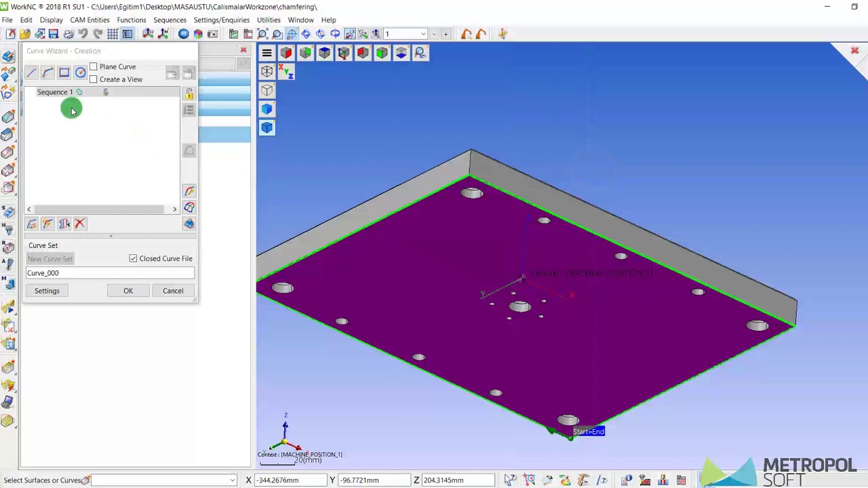Viewport: 868px width, 488px height.
Task: Click the blue shaded sphere display icon
Action: pos(184,34)
